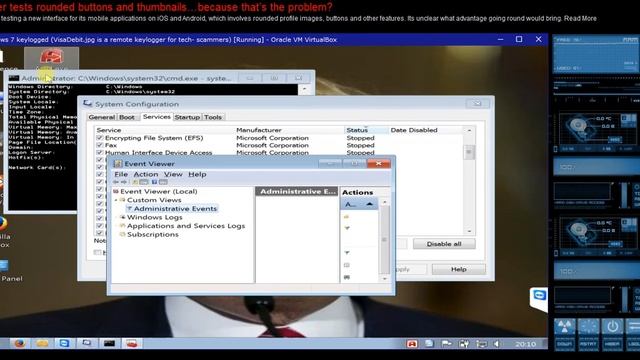Click the volume speaker tray icon
This screenshot has height=360, width=640.
point(497,344)
